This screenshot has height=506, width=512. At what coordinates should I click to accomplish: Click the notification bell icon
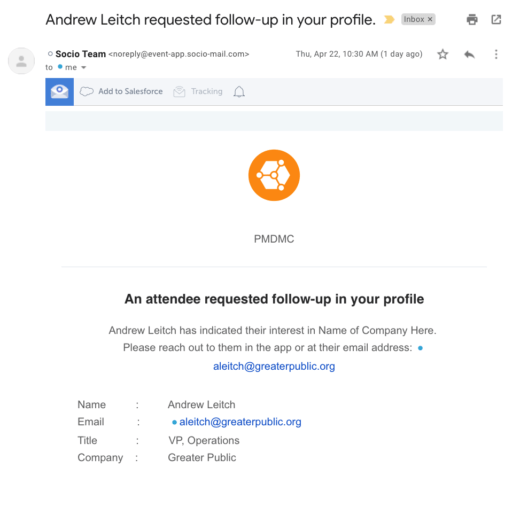click(239, 92)
